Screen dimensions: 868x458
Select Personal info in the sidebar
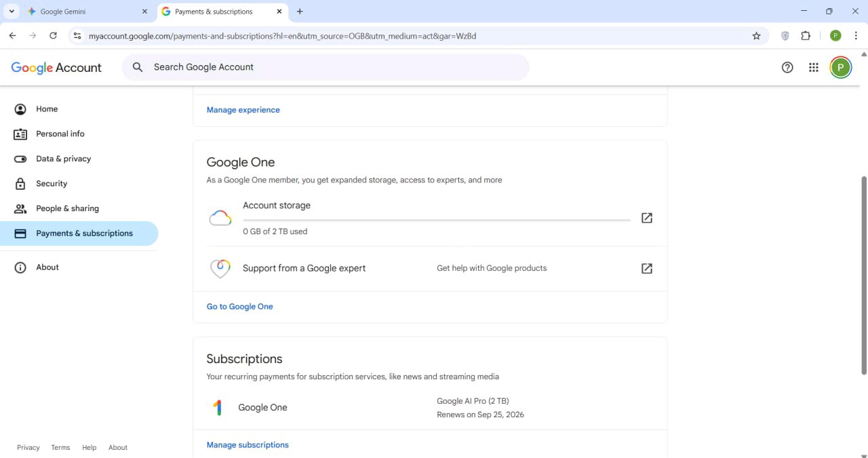tap(60, 134)
